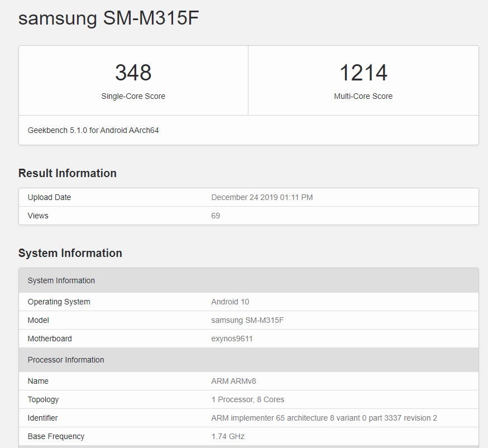
Task: Click the gray System Information table header
Action: coord(248,280)
